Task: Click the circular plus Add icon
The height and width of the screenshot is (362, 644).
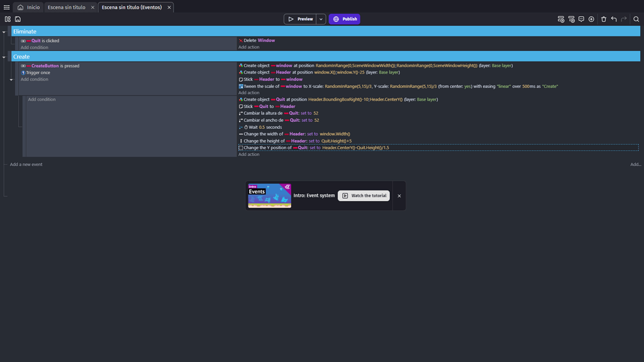Action: [591, 19]
